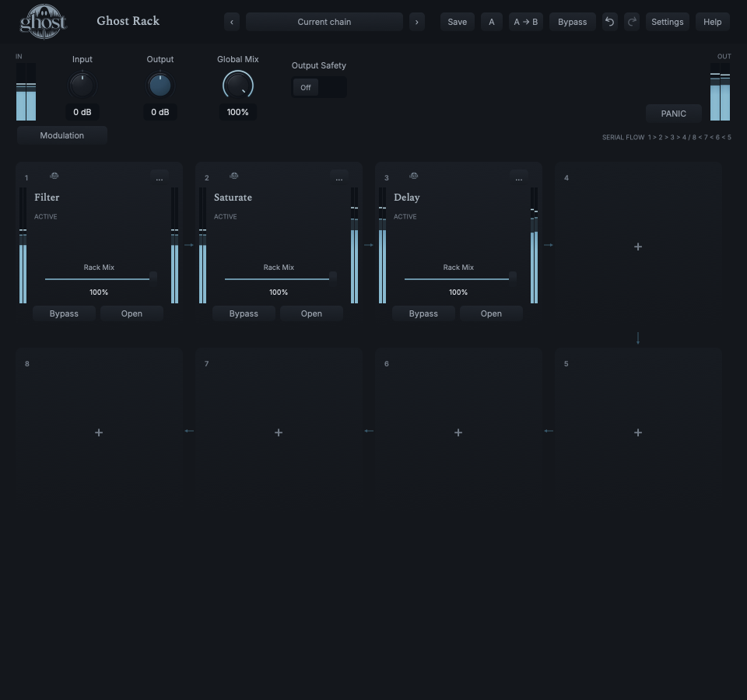Screen dimensions: 747x700
Task: Toggle Output Safety Off switch
Action: click(319, 88)
